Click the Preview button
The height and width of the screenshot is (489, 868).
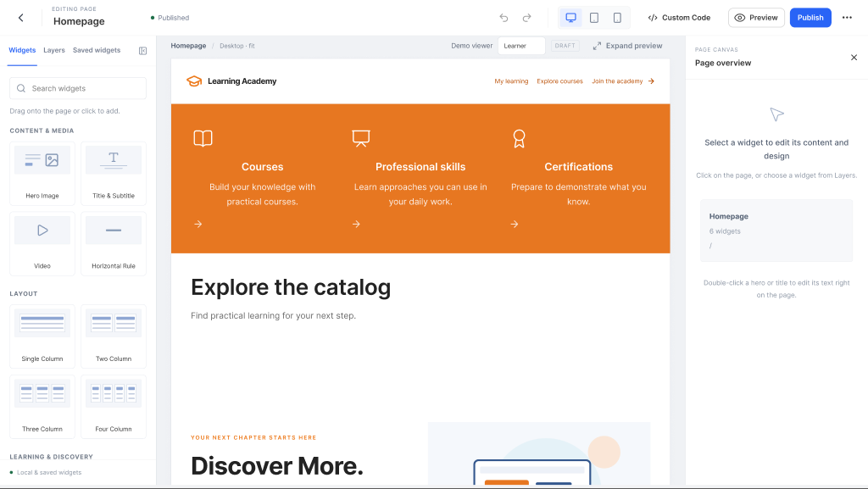[756, 18]
